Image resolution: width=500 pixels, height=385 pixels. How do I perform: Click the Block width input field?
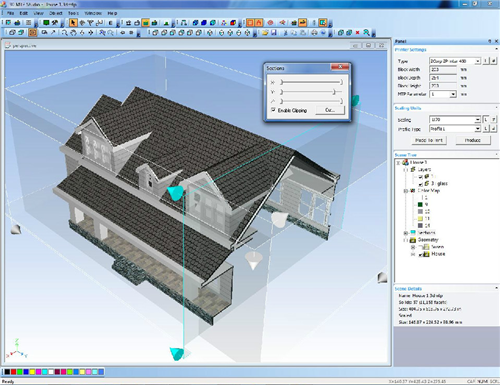pyautogui.click(x=443, y=70)
